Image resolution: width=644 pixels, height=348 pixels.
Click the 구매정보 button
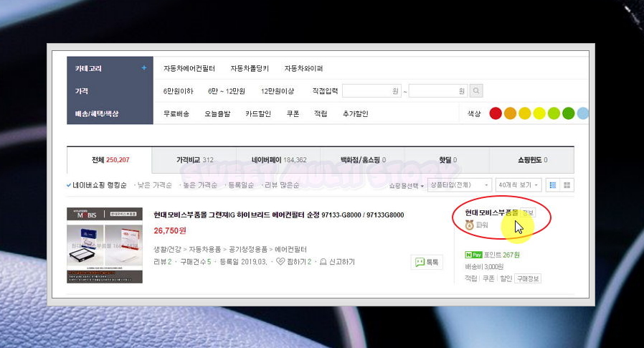pos(528,278)
